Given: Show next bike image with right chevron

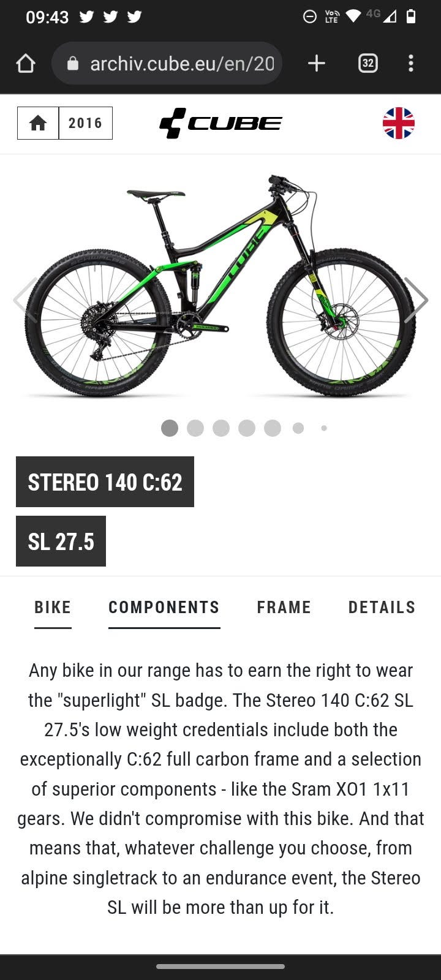Looking at the screenshot, I should click(x=416, y=300).
